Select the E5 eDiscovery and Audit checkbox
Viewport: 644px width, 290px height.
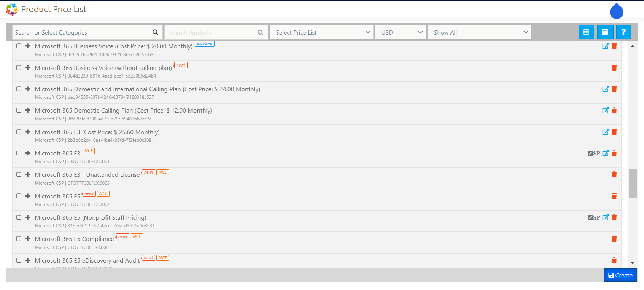pos(19,260)
